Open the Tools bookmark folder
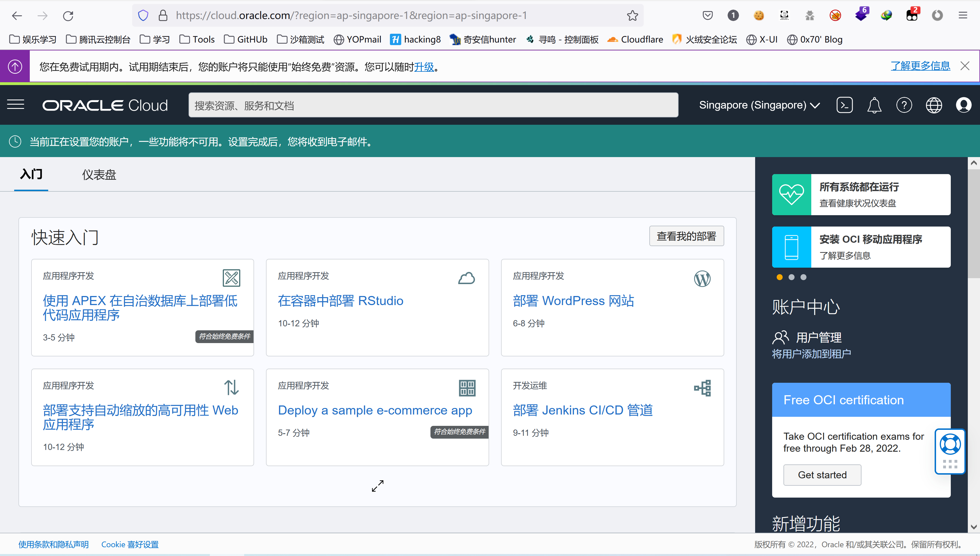The width and height of the screenshot is (980, 556). click(197, 39)
